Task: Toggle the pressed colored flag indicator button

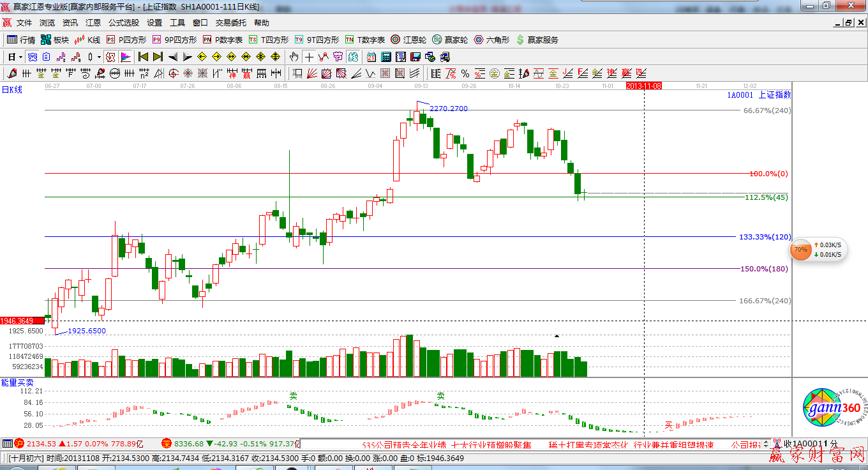Action: (125, 57)
